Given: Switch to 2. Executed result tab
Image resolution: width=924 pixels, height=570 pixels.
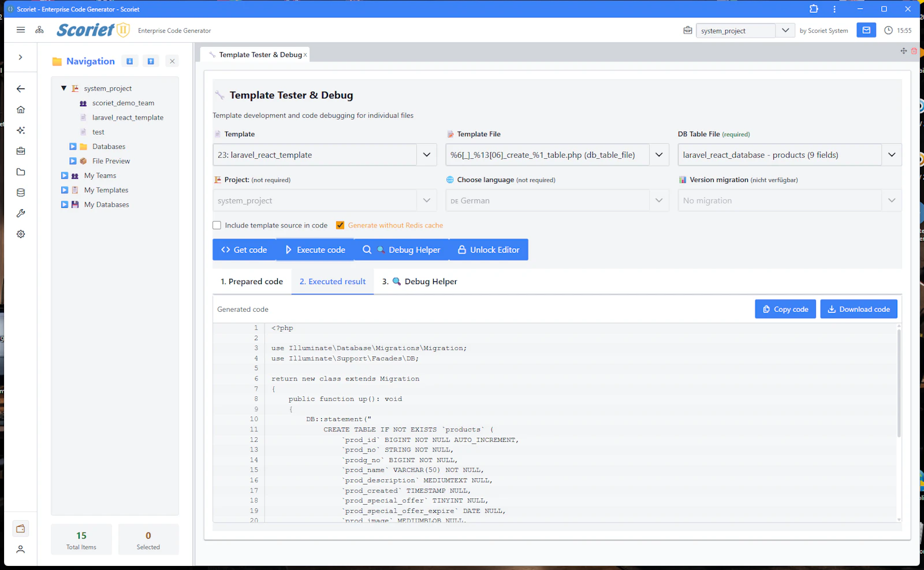Looking at the screenshot, I should pyautogui.click(x=333, y=282).
